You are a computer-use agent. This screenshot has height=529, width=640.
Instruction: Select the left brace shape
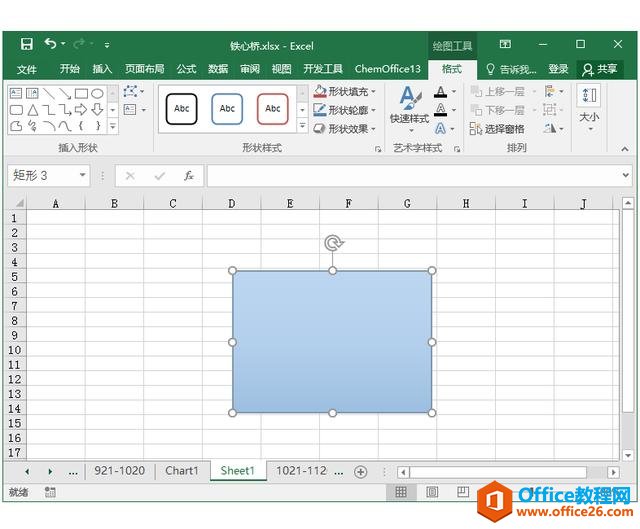(x=81, y=126)
